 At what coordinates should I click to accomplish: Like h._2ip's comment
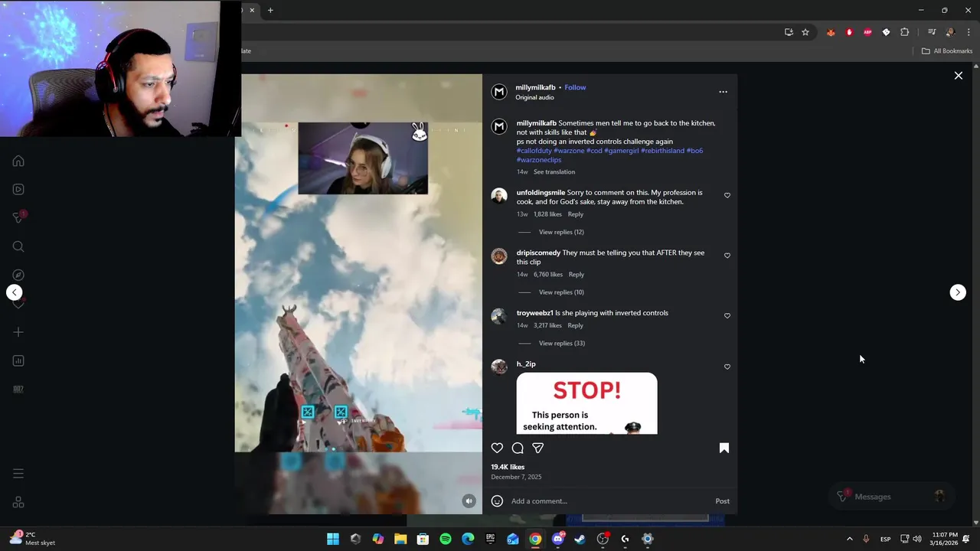(x=727, y=367)
